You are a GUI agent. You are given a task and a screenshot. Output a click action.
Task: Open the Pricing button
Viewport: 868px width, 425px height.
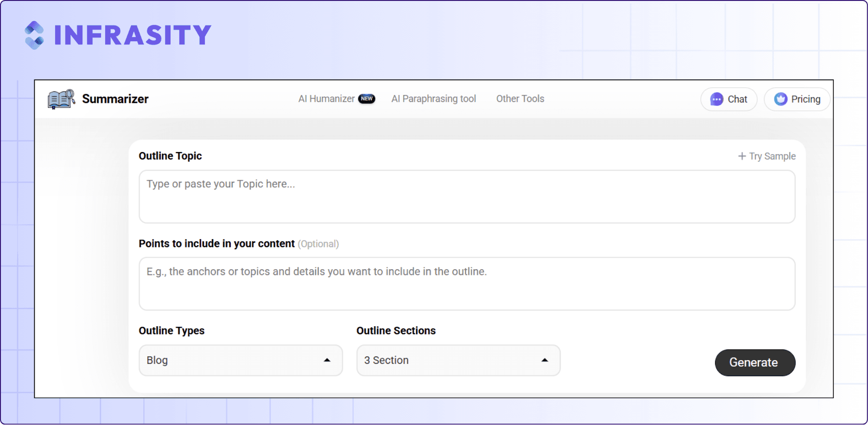[797, 99]
